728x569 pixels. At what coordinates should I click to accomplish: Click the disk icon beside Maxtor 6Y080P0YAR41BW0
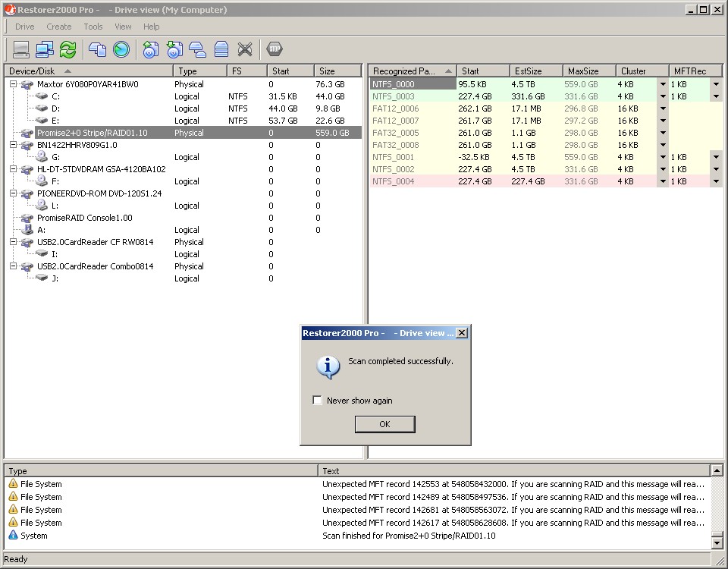(27, 84)
